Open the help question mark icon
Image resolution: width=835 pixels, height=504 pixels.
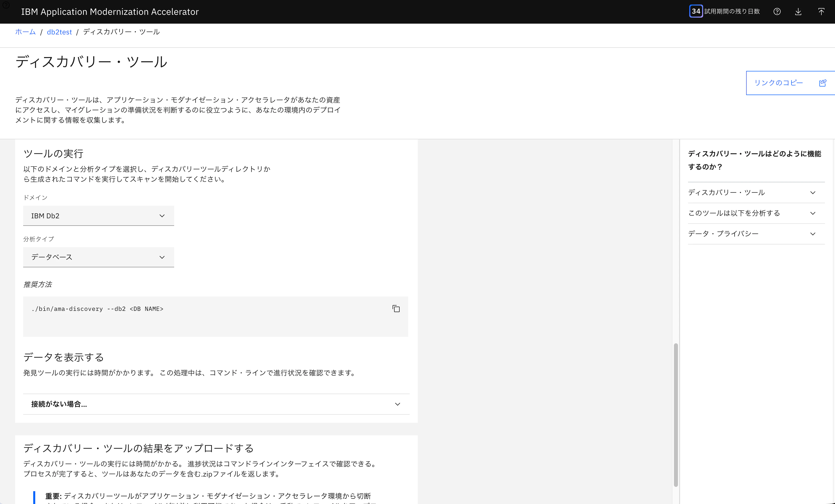click(777, 12)
